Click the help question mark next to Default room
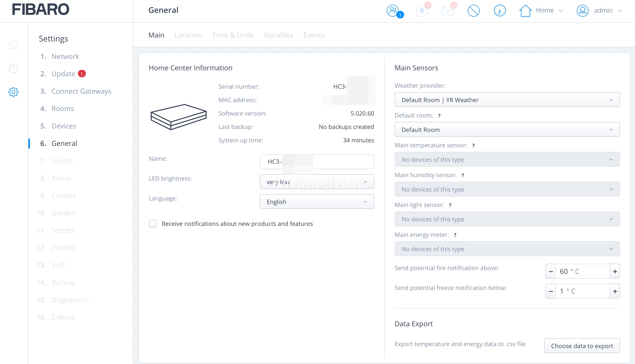 point(439,116)
